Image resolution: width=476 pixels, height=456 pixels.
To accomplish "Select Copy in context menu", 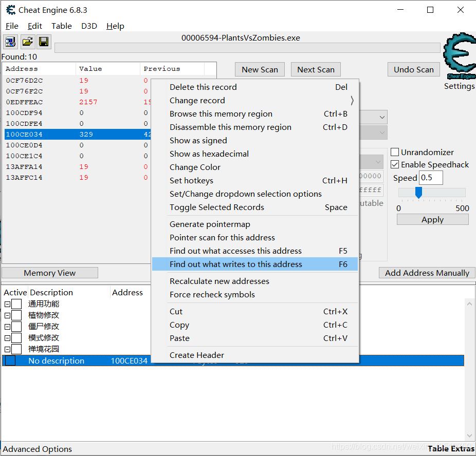I will pyautogui.click(x=255, y=325).
